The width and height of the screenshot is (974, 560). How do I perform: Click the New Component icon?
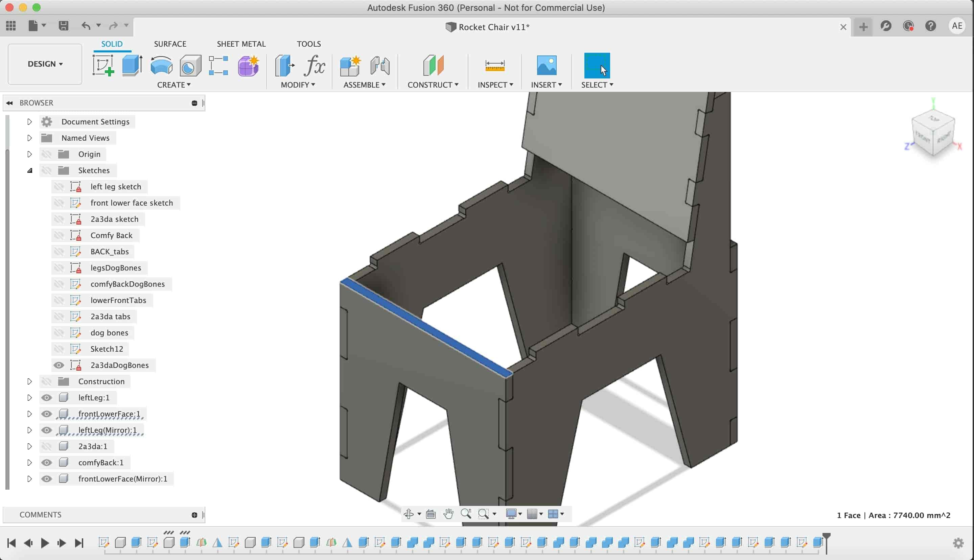tap(350, 65)
